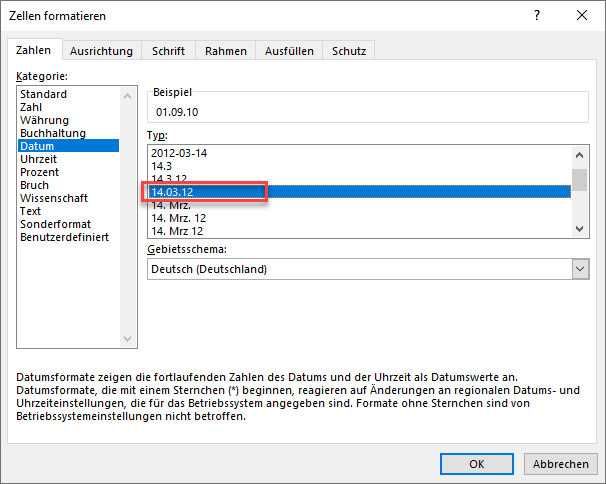Choose the Bruch category
The width and height of the screenshot is (606, 484).
(68, 185)
